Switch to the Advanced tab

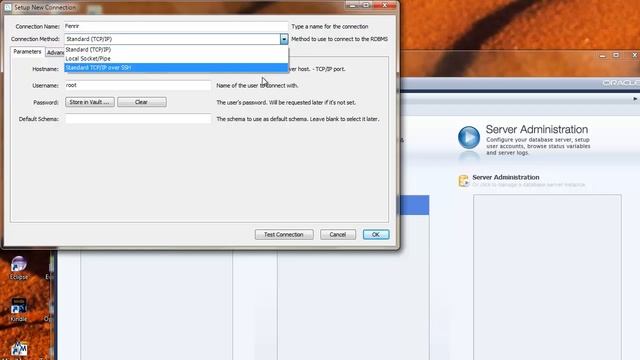pos(55,53)
